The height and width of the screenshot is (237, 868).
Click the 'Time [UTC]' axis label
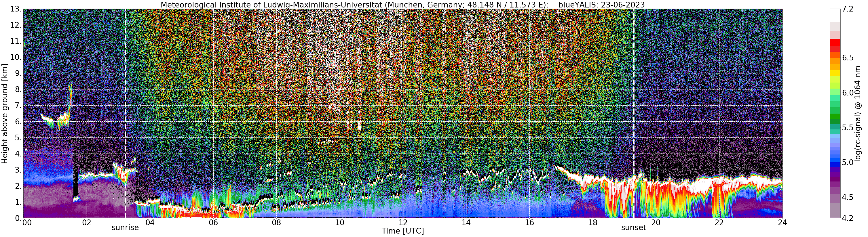pos(403,231)
